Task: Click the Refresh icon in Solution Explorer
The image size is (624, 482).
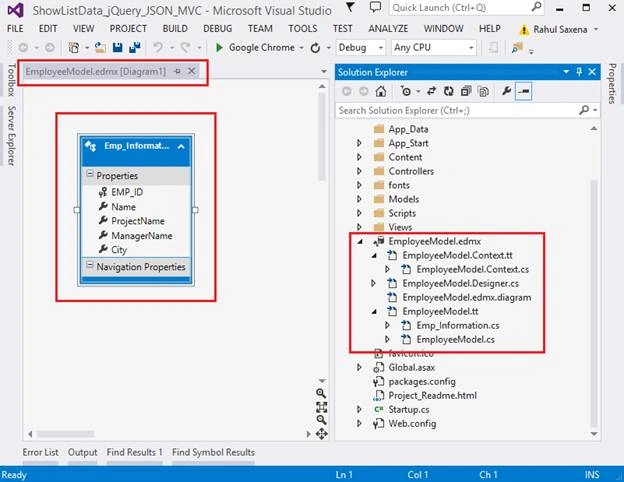Action: click(x=448, y=92)
